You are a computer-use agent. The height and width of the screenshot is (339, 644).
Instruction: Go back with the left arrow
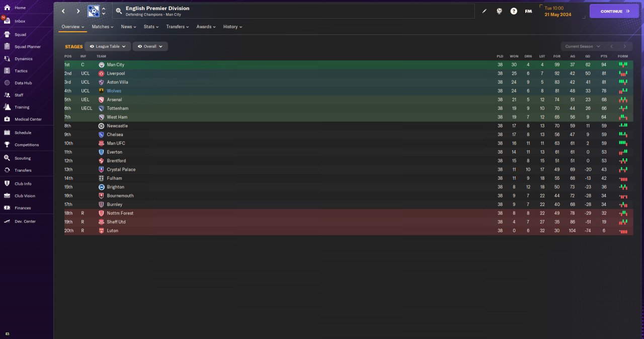(x=63, y=11)
